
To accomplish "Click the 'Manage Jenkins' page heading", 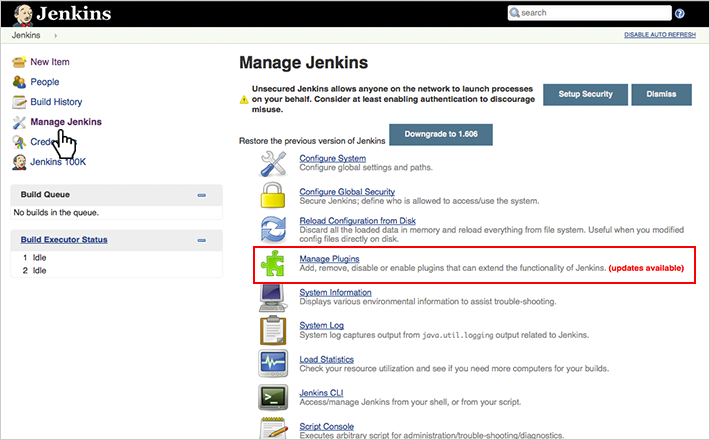I will [303, 62].
